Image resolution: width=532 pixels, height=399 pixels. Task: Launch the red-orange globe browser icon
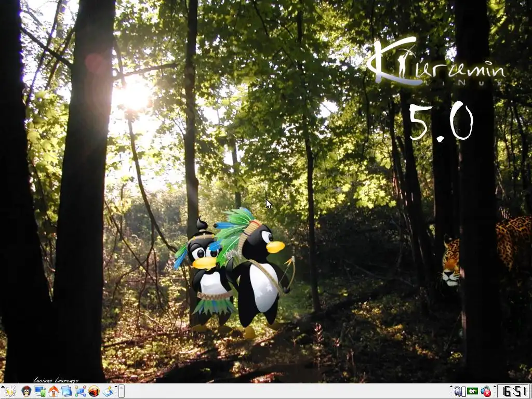pyautogui.click(x=94, y=392)
